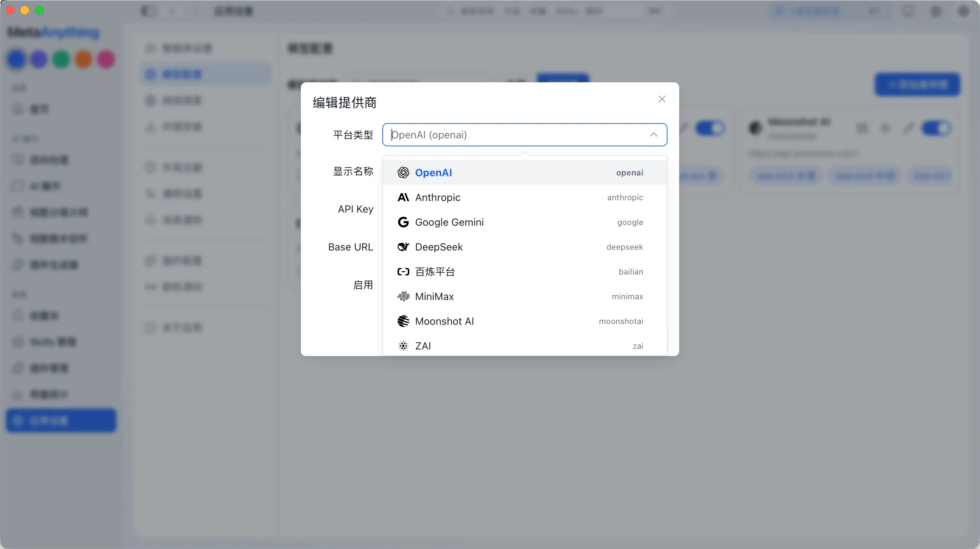Pick the orange theme color circle

(x=83, y=59)
